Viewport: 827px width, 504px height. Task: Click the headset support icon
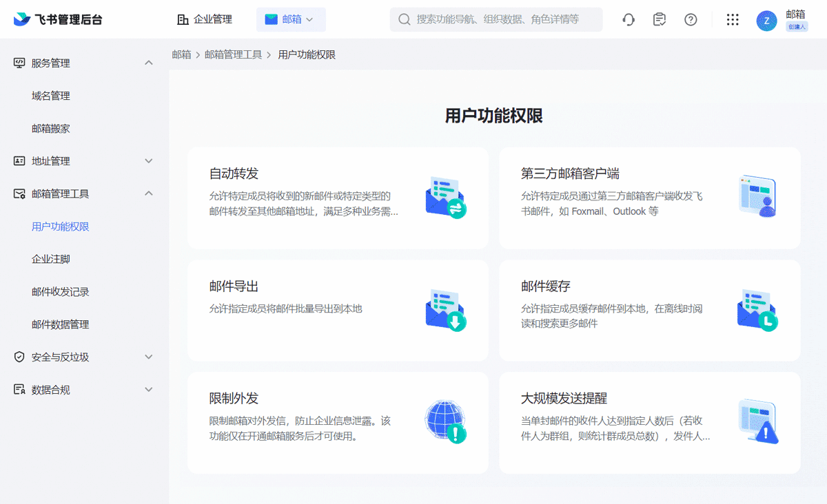pyautogui.click(x=629, y=19)
